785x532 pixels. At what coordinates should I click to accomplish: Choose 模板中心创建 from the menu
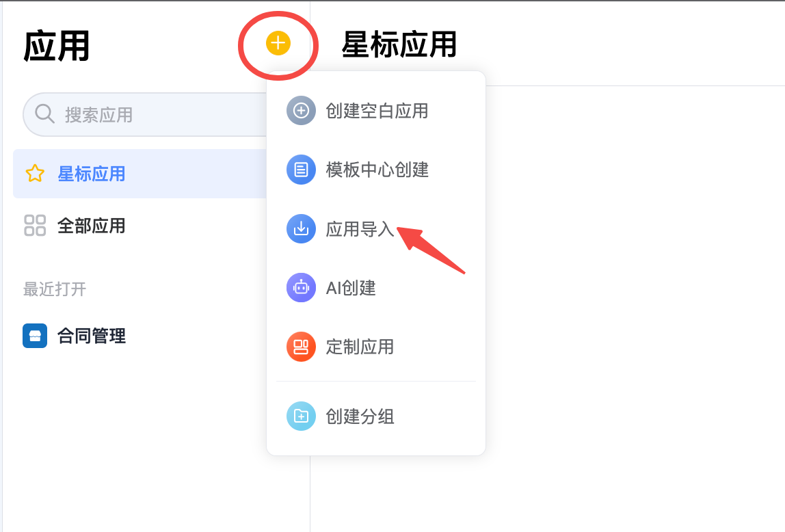[376, 170]
